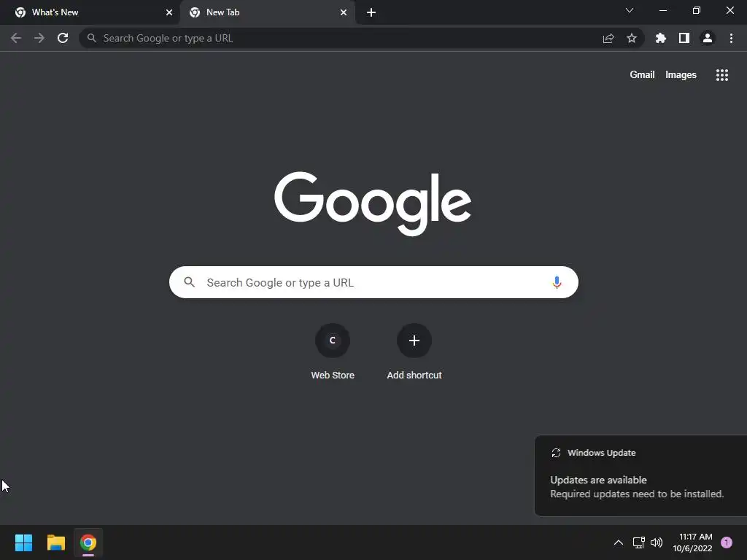Switch to the What's New tab
This screenshot has width=747, height=560.
tap(90, 12)
